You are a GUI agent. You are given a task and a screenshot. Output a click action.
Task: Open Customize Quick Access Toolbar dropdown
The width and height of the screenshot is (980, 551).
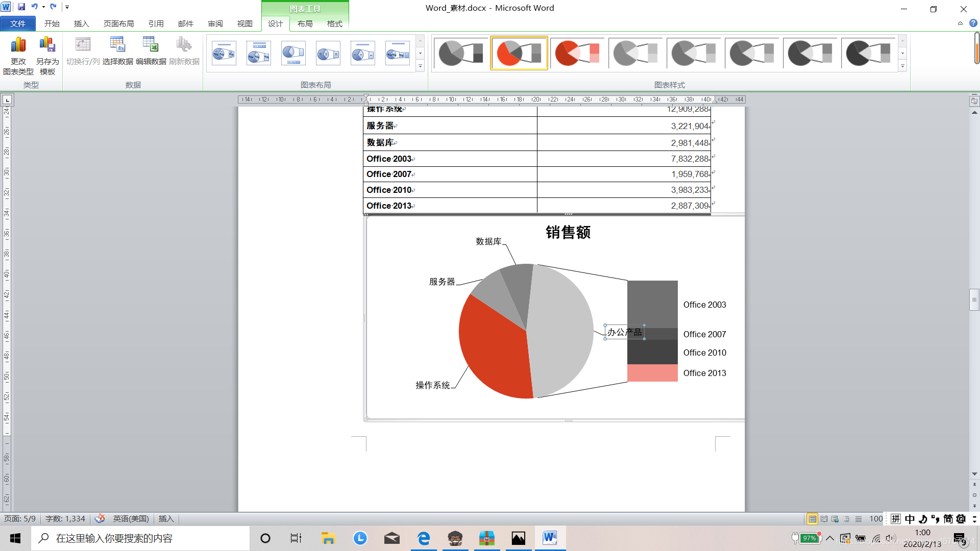[x=67, y=7]
